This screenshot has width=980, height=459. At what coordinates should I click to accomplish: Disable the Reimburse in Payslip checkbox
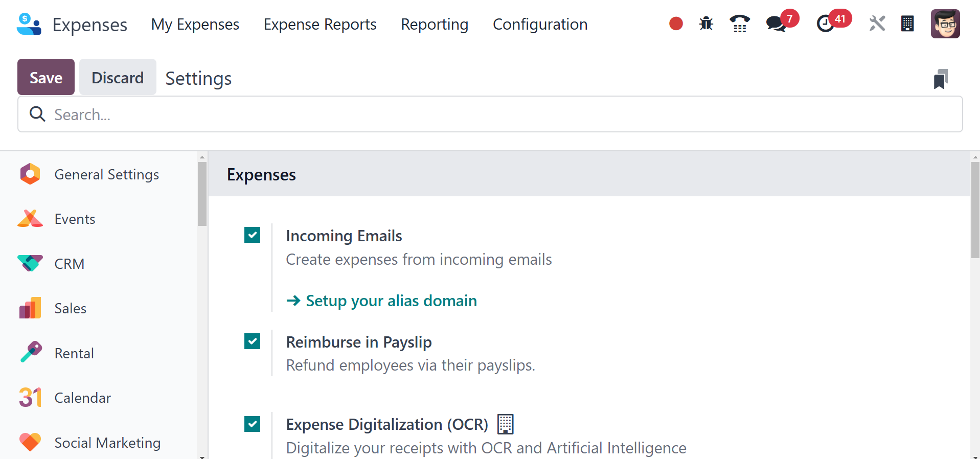point(253,341)
